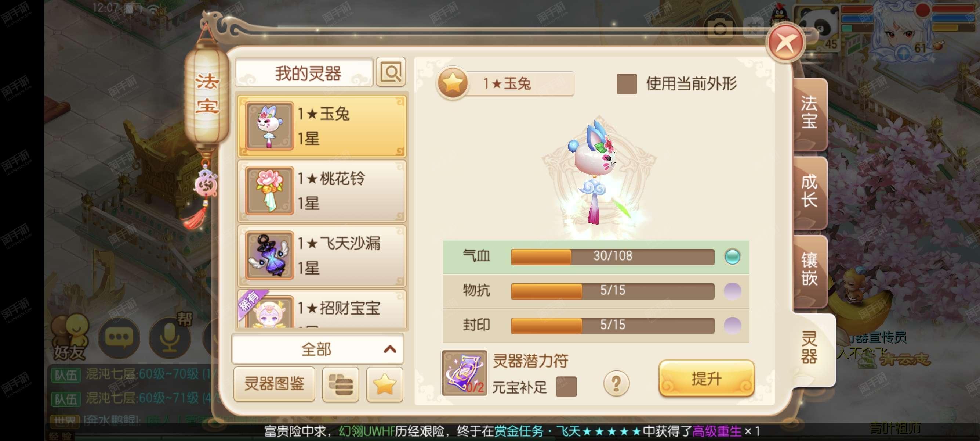Click the 提升 upgrade button

point(706,378)
